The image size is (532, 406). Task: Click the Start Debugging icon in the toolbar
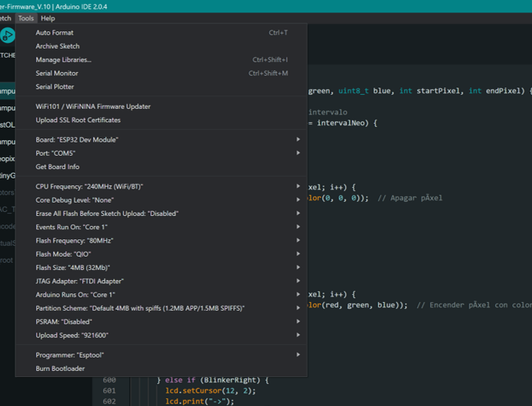[7, 35]
